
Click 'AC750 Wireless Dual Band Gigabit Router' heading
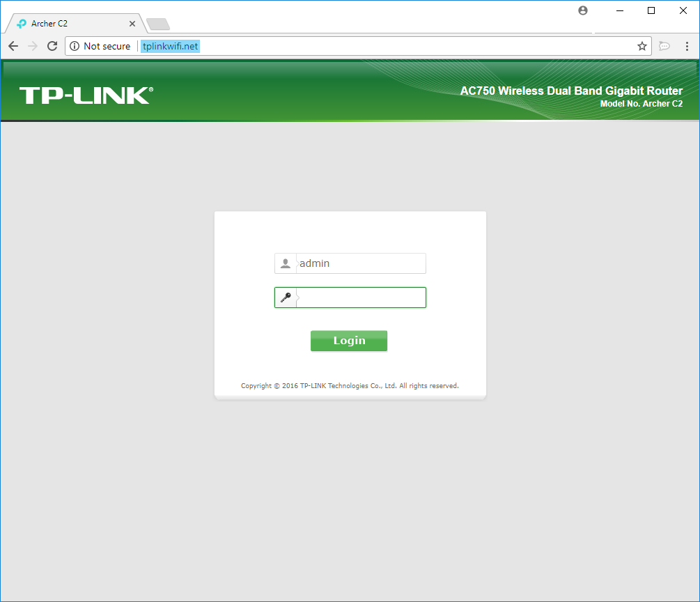pyautogui.click(x=571, y=91)
